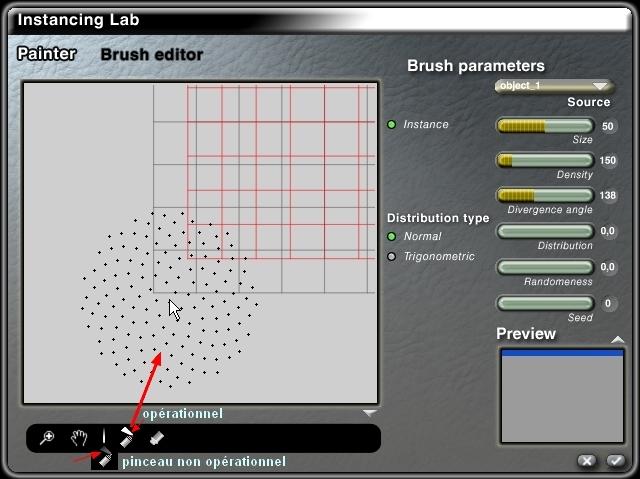Select the zoom magnifier tool

click(x=47, y=438)
